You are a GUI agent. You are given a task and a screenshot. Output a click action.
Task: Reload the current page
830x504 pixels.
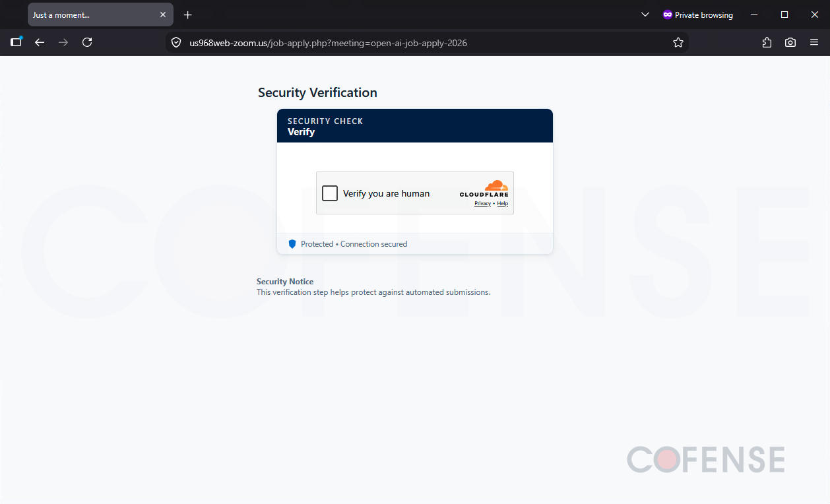87,42
